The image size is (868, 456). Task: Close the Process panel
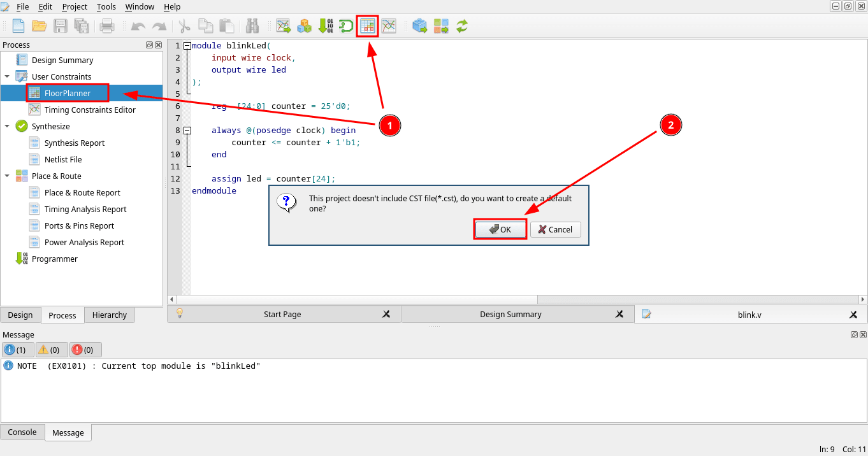(158, 45)
